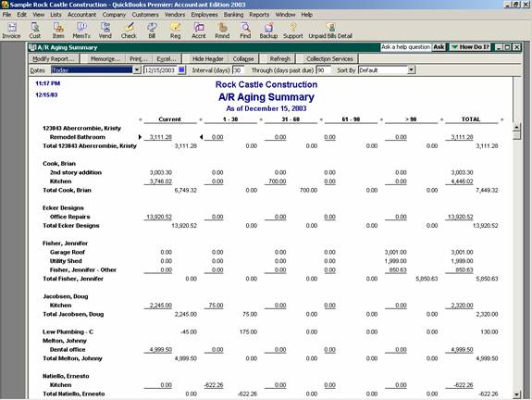This screenshot has width=532, height=400.
Task: Open the Lists menu
Action: (56, 15)
